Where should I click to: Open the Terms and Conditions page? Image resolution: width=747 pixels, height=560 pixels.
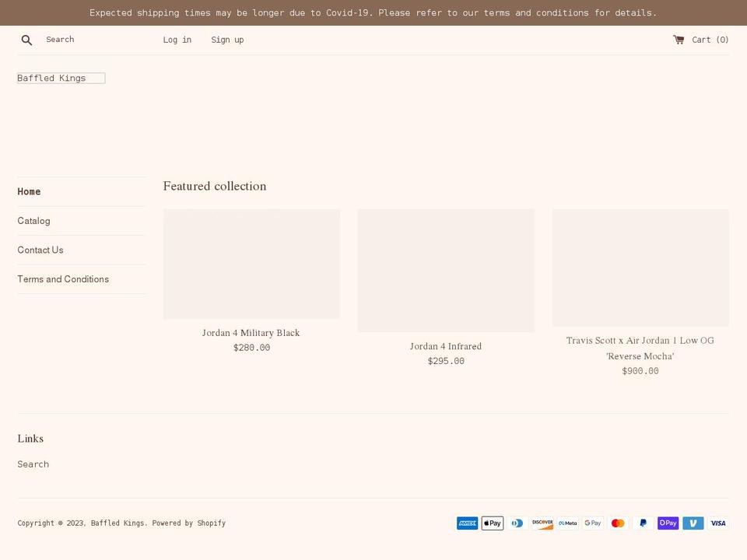(63, 279)
